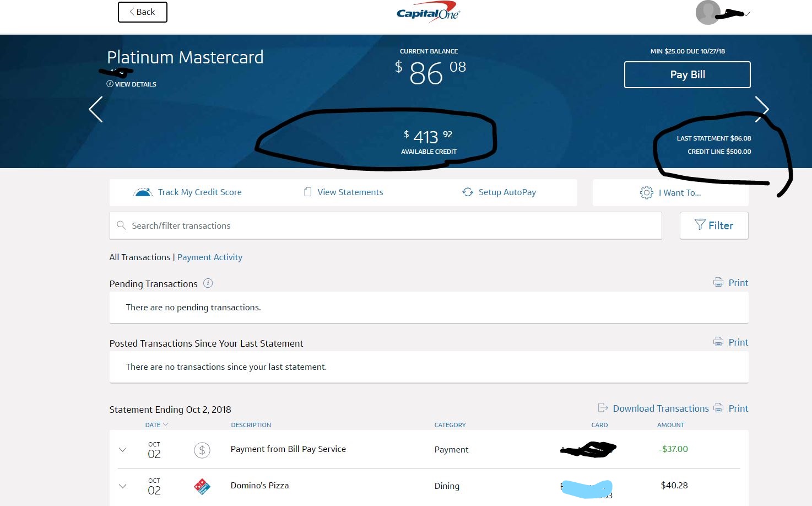Image resolution: width=812 pixels, height=506 pixels.
Task: Click the Pay Bill button
Action: [x=688, y=74]
